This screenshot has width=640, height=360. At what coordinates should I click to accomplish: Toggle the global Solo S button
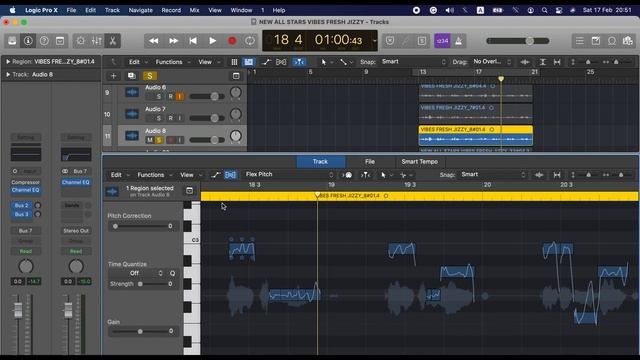(x=150, y=76)
